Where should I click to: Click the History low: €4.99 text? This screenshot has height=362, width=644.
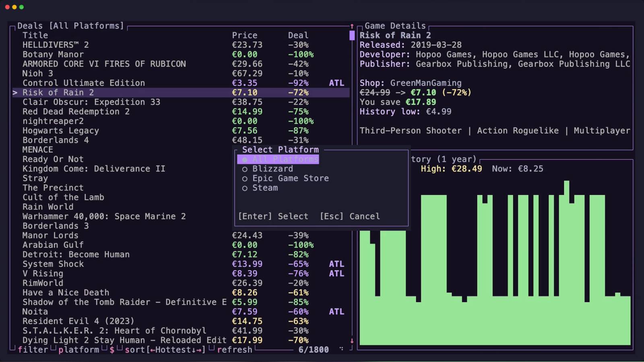[x=405, y=112]
